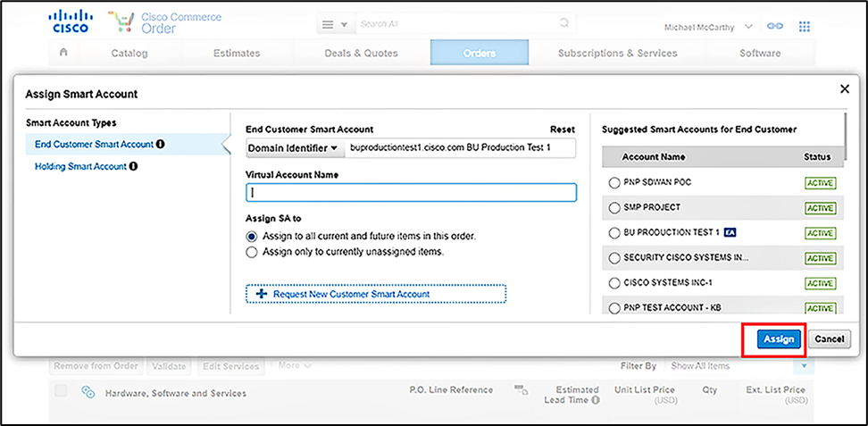
Task: Click Request New Customer Smart Account
Action: tap(376, 294)
